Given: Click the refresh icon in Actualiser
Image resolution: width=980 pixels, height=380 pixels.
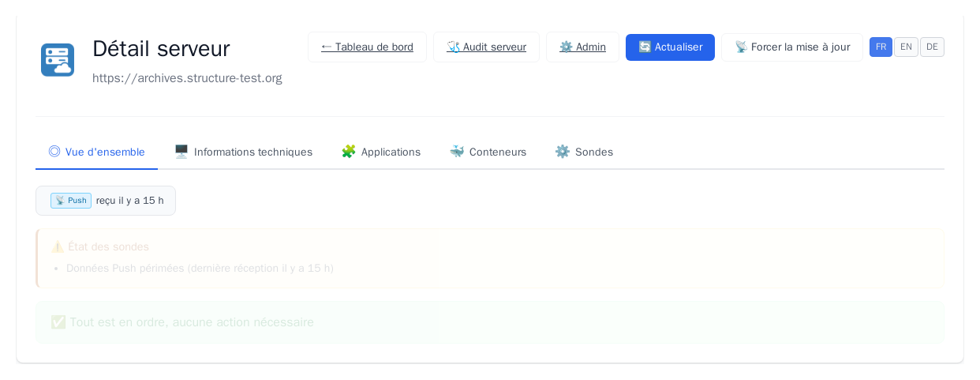Looking at the screenshot, I should pyautogui.click(x=645, y=47).
